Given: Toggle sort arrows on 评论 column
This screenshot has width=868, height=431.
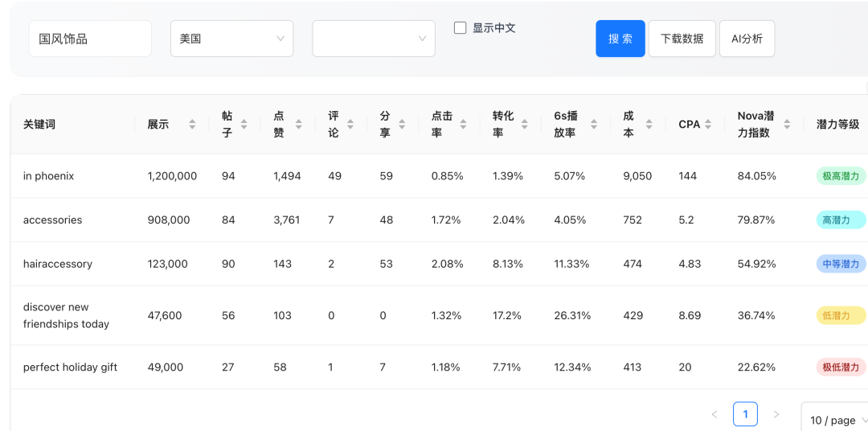Looking at the screenshot, I should pos(350,125).
